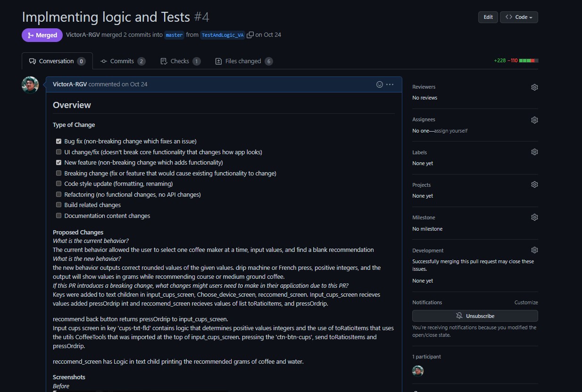Screen dimensions: 582x392
Task: Open the Labels gear settings
Action: [534, 152]
